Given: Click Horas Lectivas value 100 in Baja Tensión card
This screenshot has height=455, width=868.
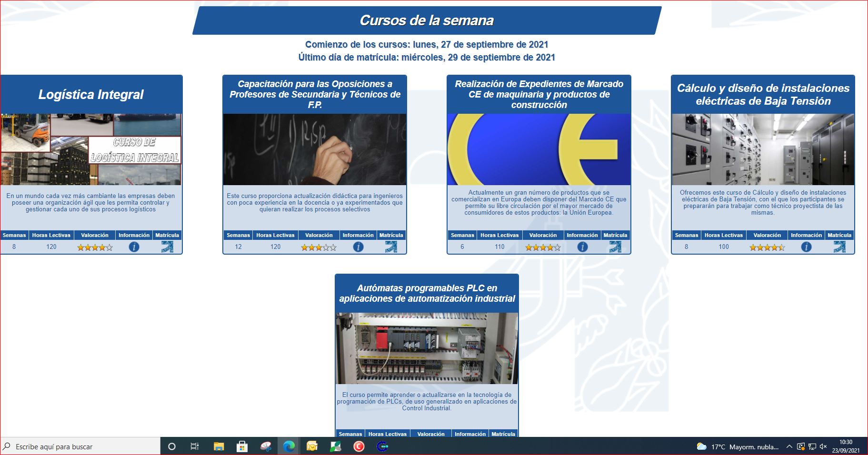Looking at the screenshot, I should tap(724, 247).
